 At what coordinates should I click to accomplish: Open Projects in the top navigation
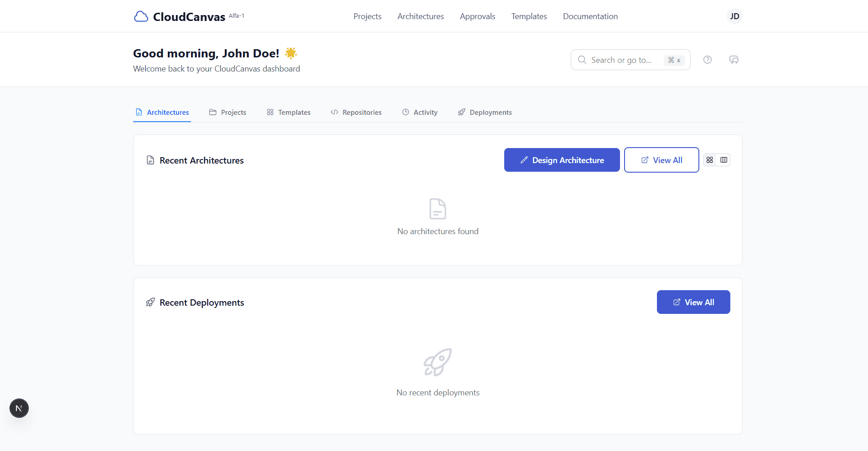(367, 16)
